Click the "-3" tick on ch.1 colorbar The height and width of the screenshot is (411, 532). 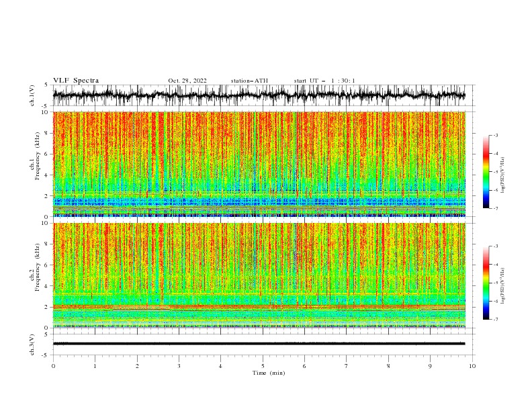click(495, 135)
